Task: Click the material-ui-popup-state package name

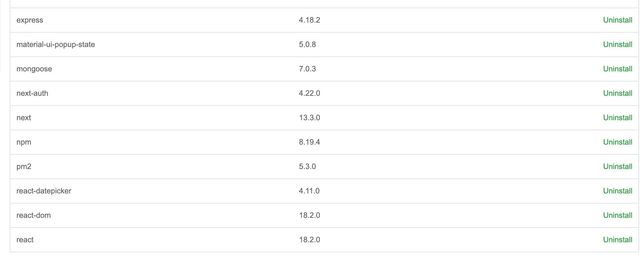Action: coord(56,45)
